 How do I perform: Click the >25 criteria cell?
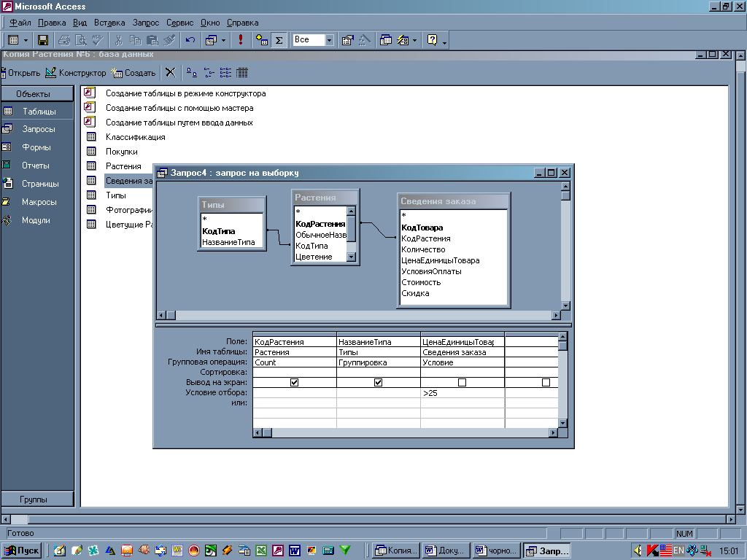coord(462,393)
